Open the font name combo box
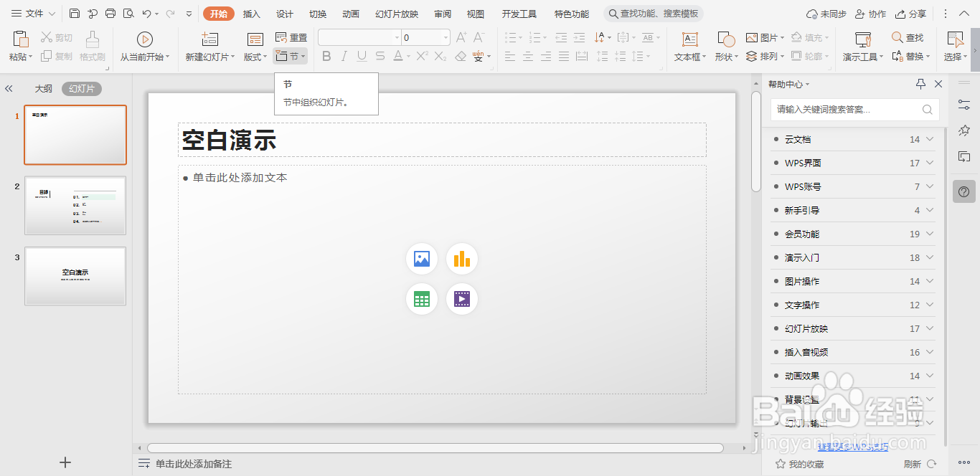This screenshot has width=980, height=476. pos(359,37)
